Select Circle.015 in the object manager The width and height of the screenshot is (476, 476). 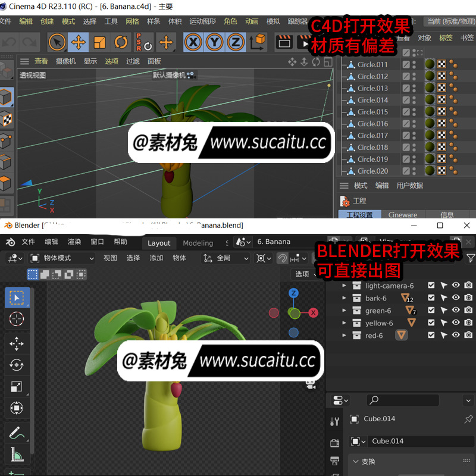tap(372, 112)
